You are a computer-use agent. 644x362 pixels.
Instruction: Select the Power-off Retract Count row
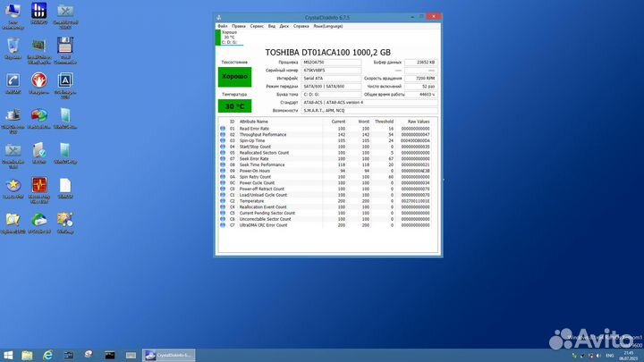pos(326,189)
